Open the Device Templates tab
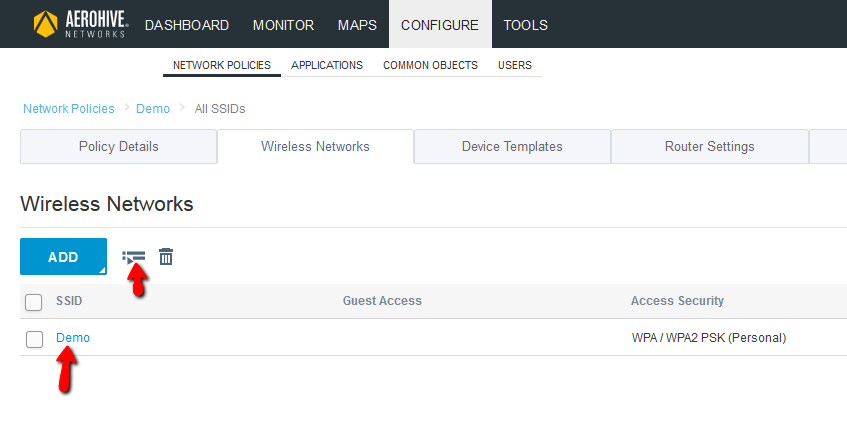Viewport: 847px width, 422px height. (x=512, y=146)
